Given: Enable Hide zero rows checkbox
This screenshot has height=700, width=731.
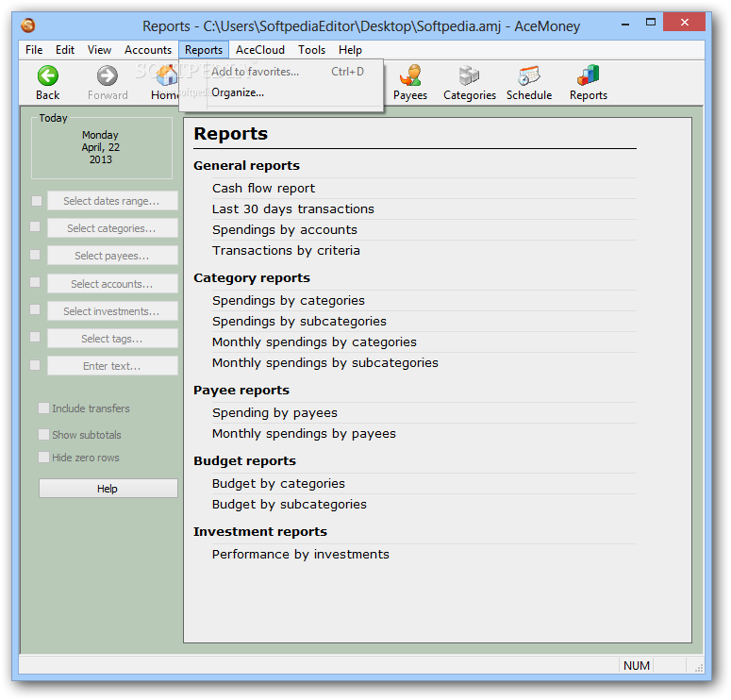Looking at the screenshot, I should pos(43,457).
